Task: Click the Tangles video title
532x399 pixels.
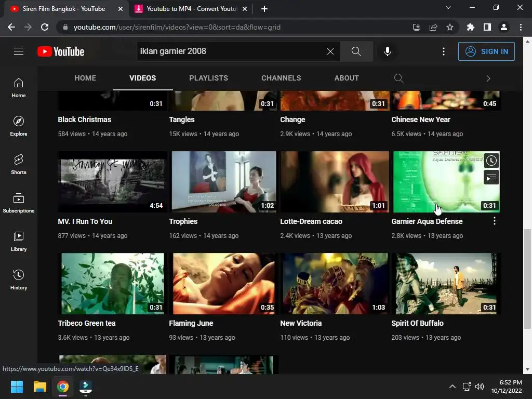Action: 182,119
